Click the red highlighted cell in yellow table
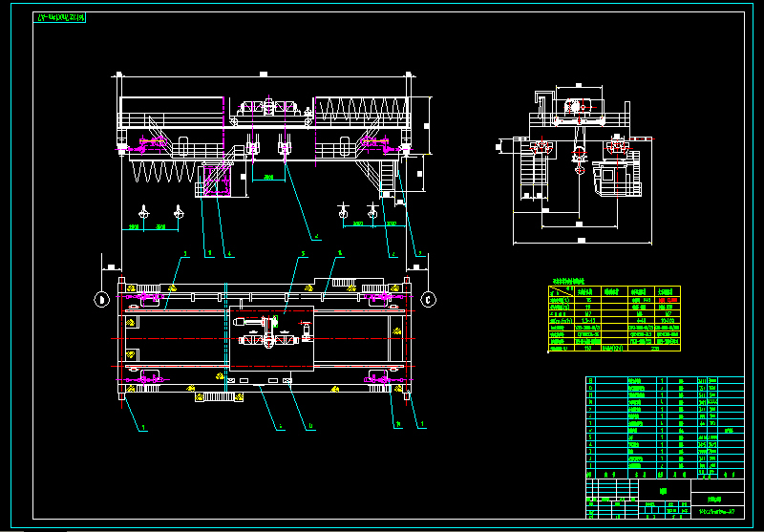The image size is (764, 532). tap(667, 299)
